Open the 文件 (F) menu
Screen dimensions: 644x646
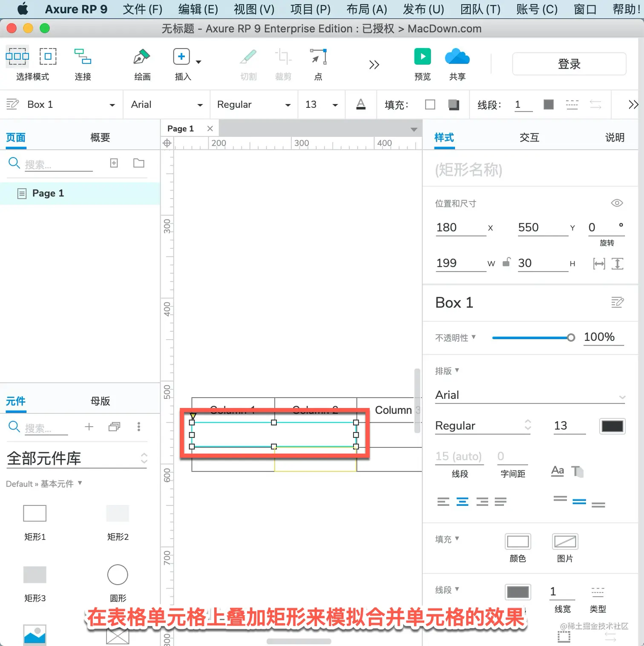[143, 9]
